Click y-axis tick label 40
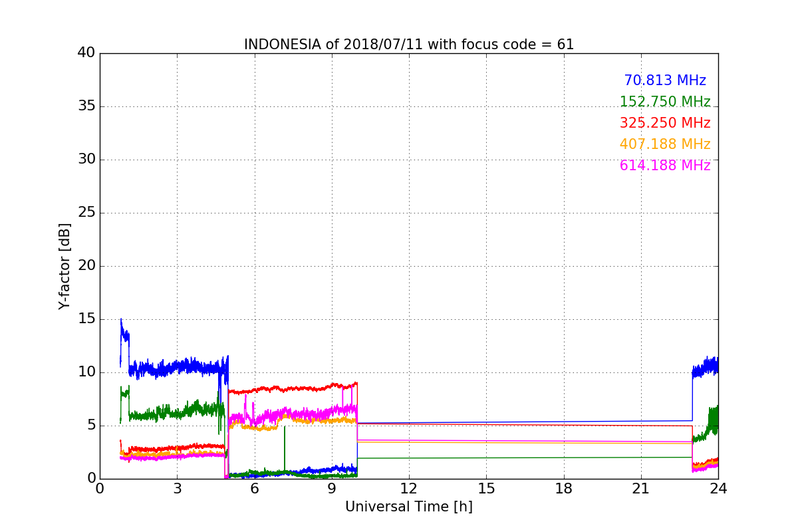This screenshot has height=532, width=798. click(86, 53)
